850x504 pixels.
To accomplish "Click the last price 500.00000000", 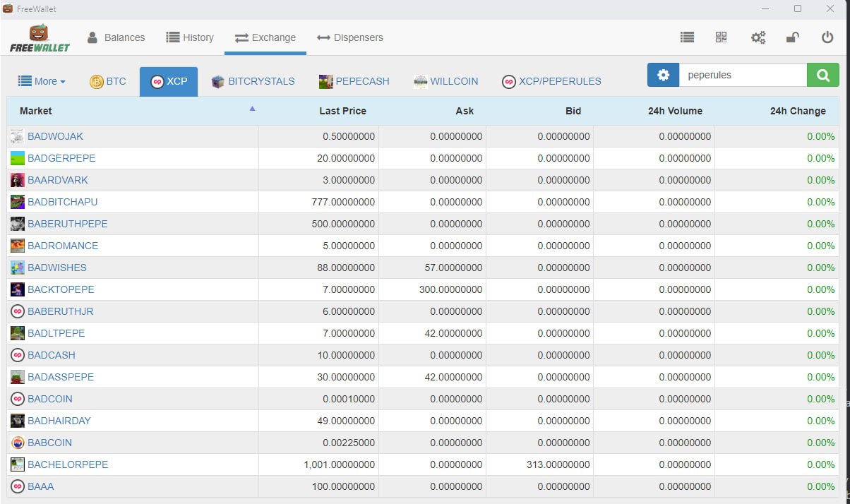I will pos(343,224).
